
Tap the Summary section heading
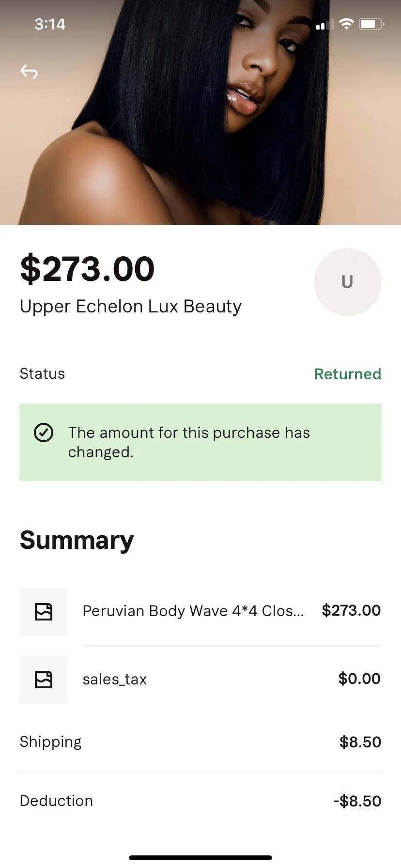[x=77, y=541]
